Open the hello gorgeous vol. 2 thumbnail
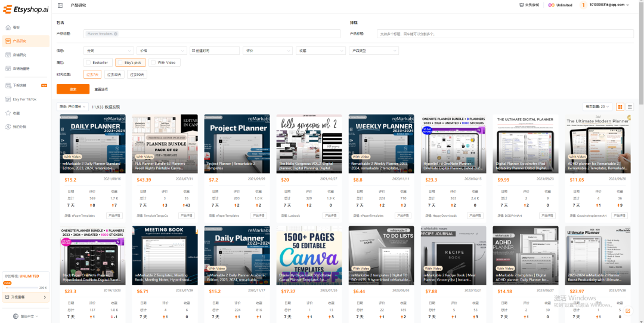 click(x=309, y=144)
